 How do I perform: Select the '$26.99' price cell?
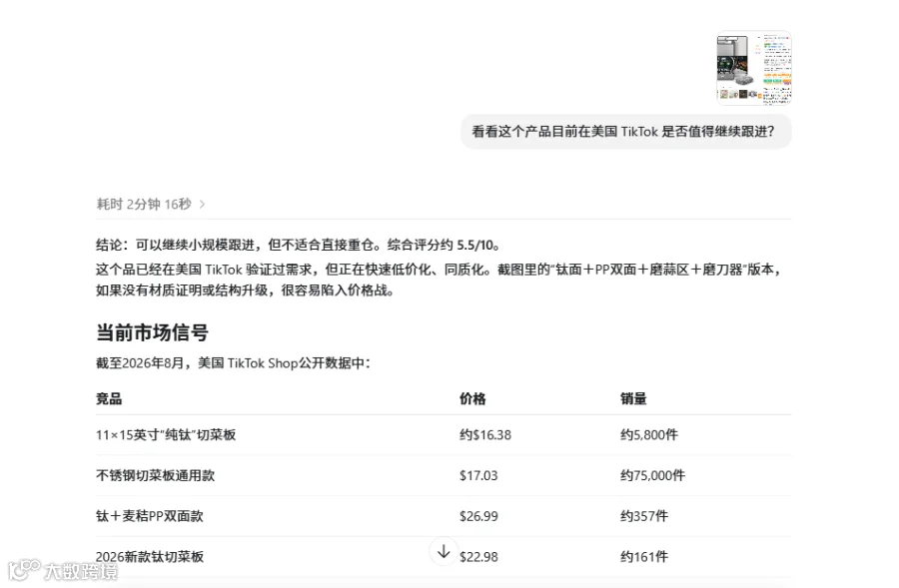coord(478,516)
